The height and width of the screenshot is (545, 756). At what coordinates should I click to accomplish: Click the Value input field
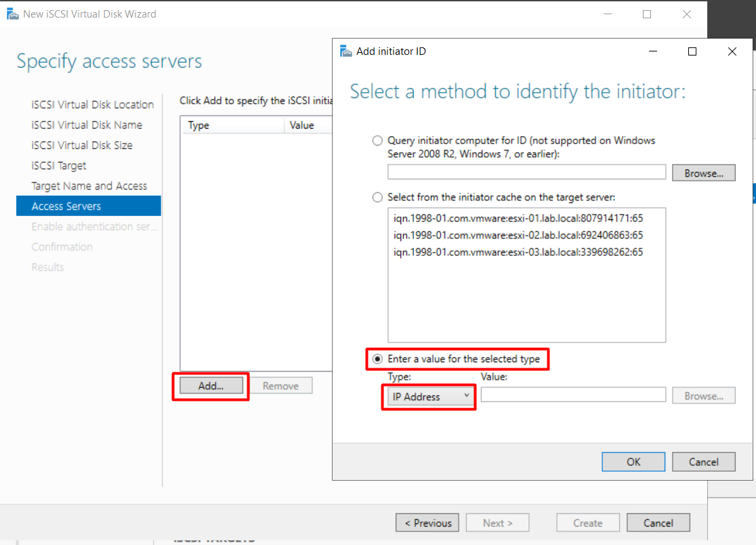coord(573,395)
